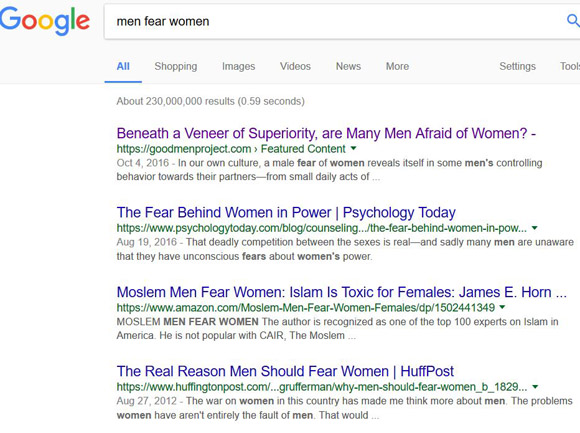Click the blue search magnifier icon
This screenshot has width=580, height=433.
(573, 21)
